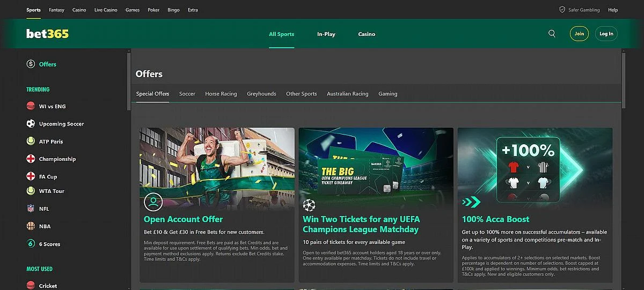Click the soccer ball icon on Champions League card
This screenshot has width=644, height=290.
pyautogui.click(x=309, y=205)
